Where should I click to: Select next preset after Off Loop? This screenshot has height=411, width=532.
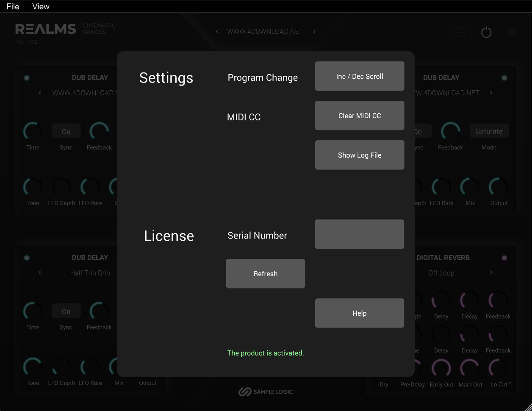pos(491,273)
